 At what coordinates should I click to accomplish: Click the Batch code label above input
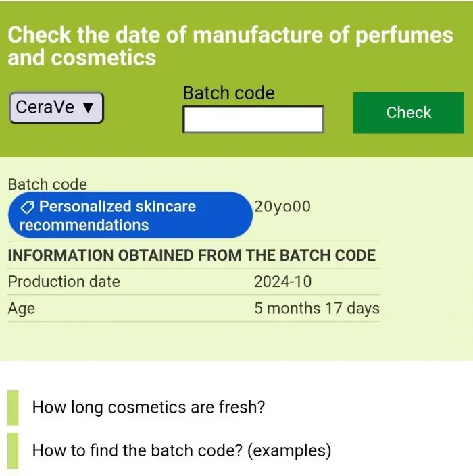pos(229,92)
